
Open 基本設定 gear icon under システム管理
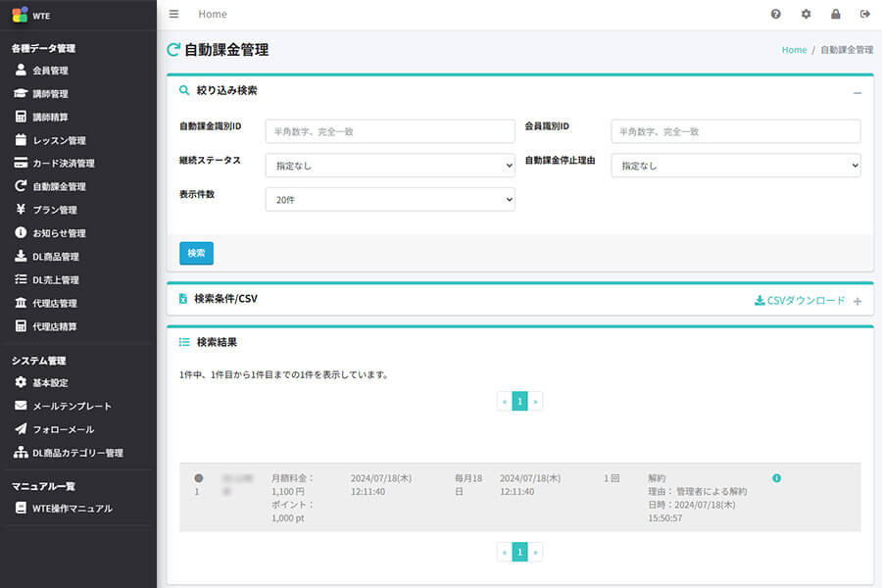point(22,382)
